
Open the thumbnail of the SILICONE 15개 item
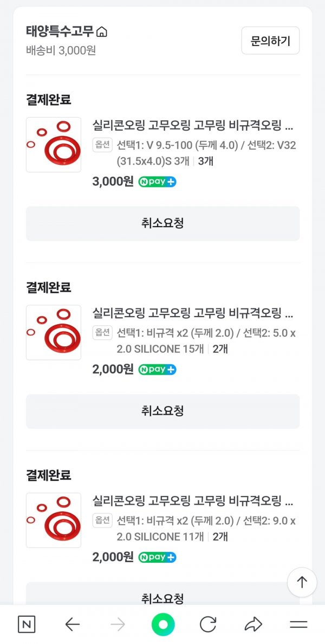click(x=54, y=332)
